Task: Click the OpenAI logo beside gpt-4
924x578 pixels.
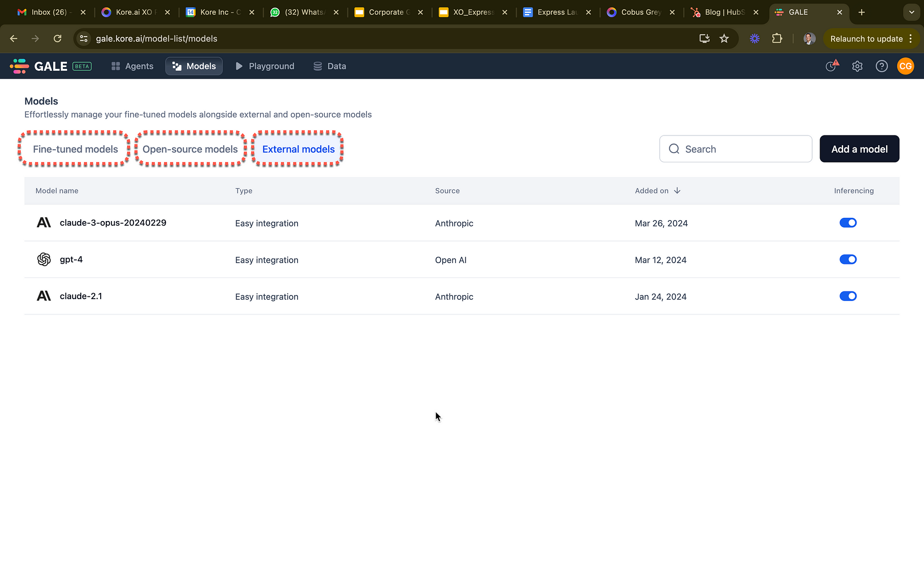Action: (44, 259)
